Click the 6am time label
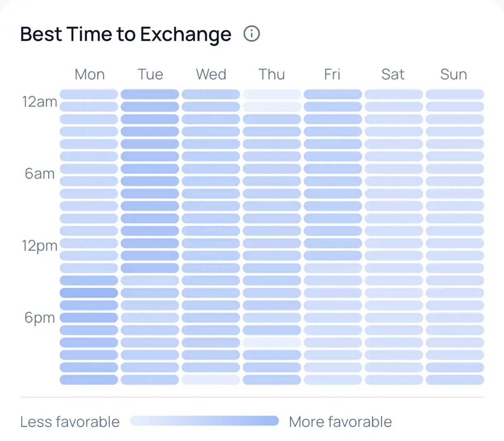 (39, 174)
